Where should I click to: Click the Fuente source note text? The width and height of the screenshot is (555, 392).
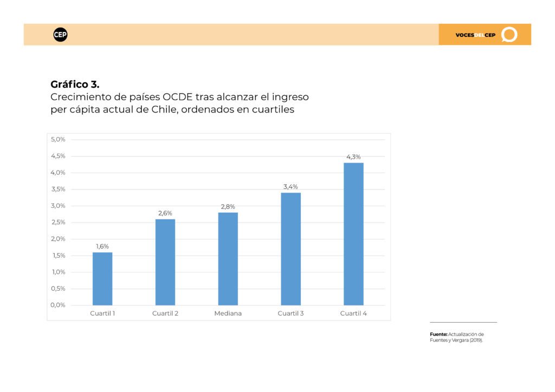(457, 337)
